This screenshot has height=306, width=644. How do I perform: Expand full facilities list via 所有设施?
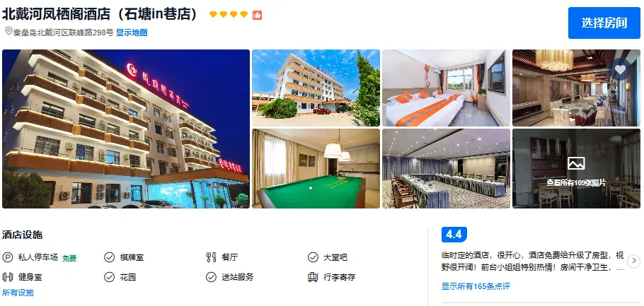tap(18, 293)
